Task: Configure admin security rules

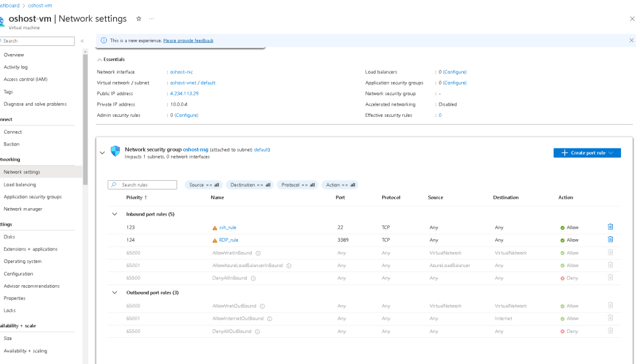Action: (x=186, y=115)
